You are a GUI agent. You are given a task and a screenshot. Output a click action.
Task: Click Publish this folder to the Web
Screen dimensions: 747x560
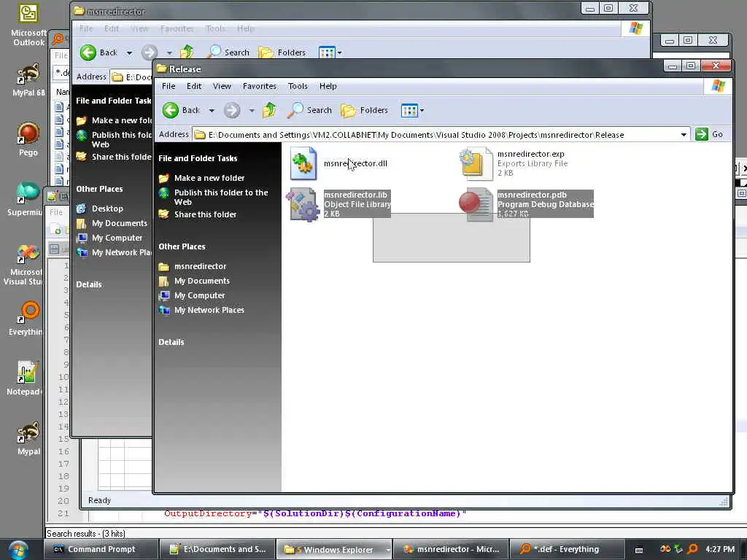click(x=221, y=197)
